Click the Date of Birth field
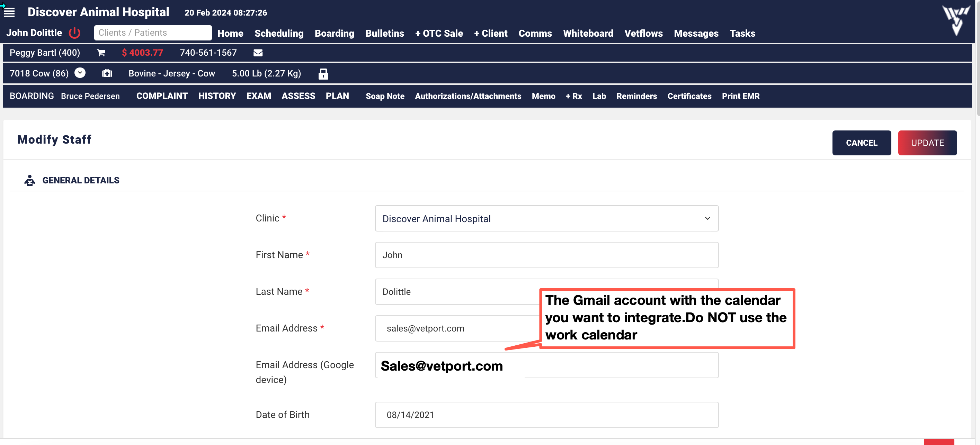 [546, 415]
